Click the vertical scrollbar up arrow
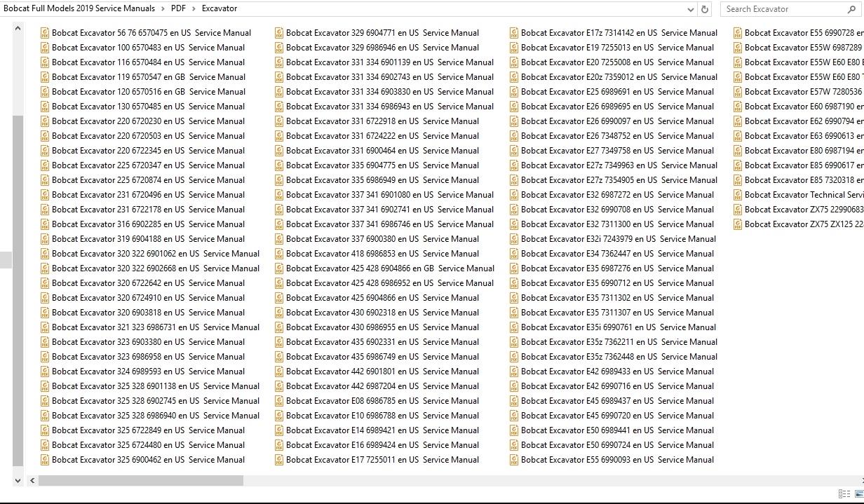 (x=18, y=29)
